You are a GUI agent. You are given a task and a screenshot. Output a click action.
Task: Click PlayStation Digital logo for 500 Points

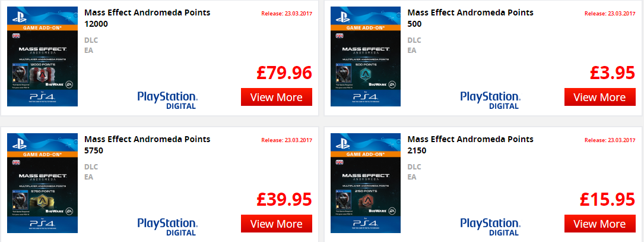tap(490, 99)
